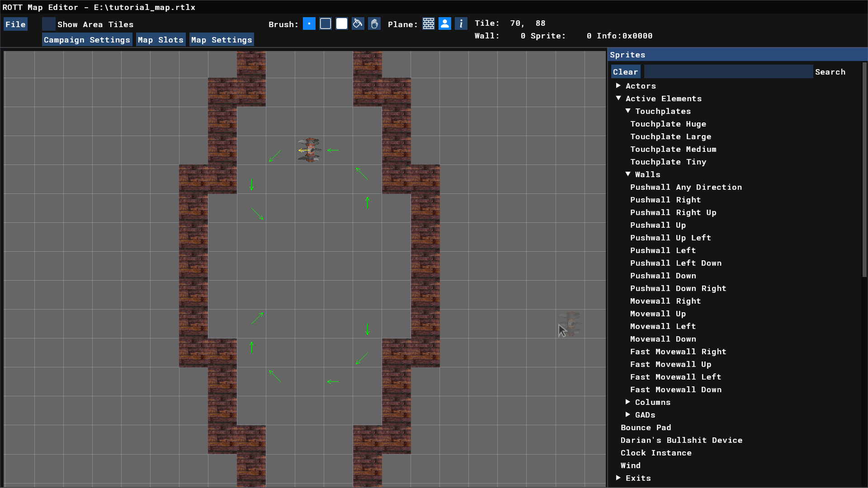
Task: Open Campaign Settings
Action: 87,40
